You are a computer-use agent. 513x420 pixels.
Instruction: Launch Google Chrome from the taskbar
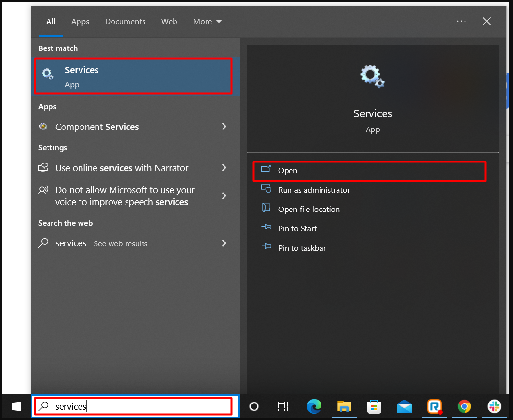click(464, 406)
